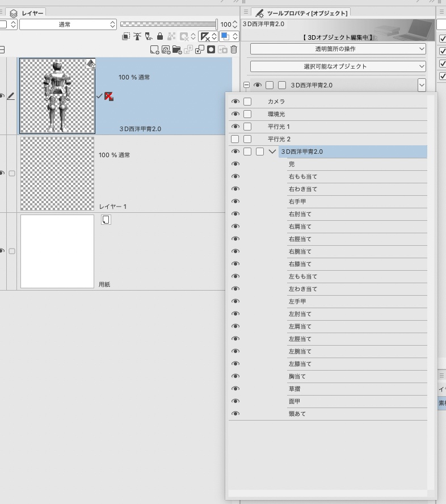
Task: Hide the 兜 helmet part
Action: 235,164
